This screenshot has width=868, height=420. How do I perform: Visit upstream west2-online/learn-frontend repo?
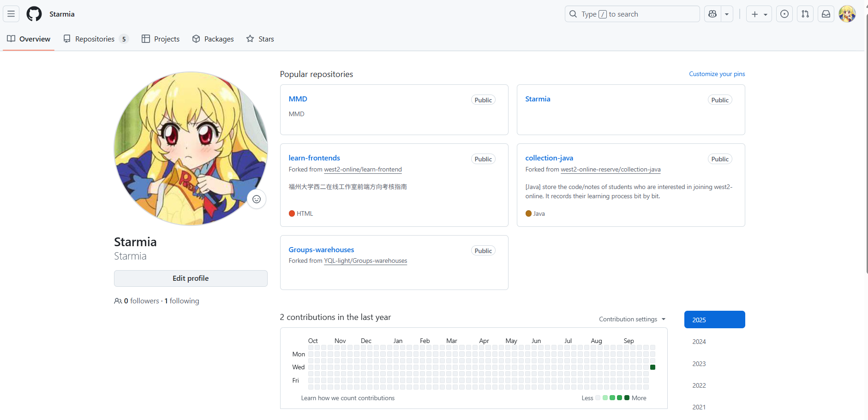pos(363,170)
